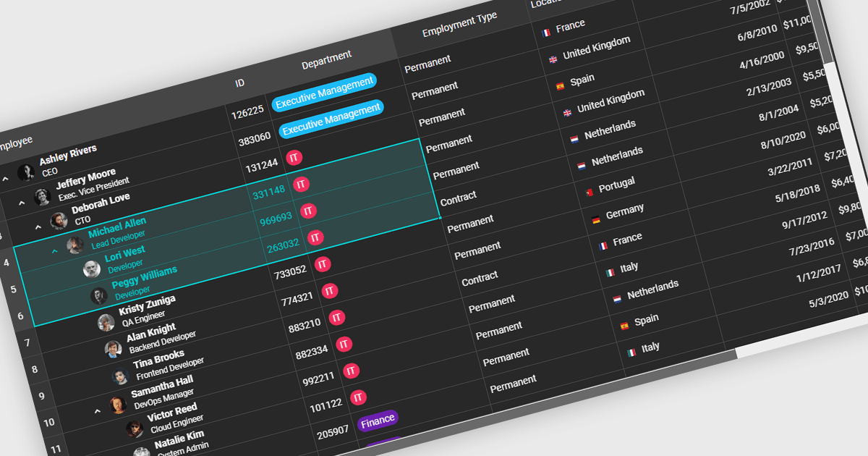Click the ID column header
The height and width of the screenshot is (456, 868).
coord(240,83)
